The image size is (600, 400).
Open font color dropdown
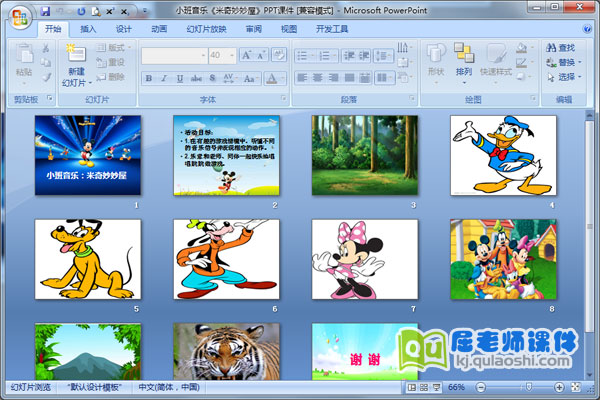click(x=275, y=78)
